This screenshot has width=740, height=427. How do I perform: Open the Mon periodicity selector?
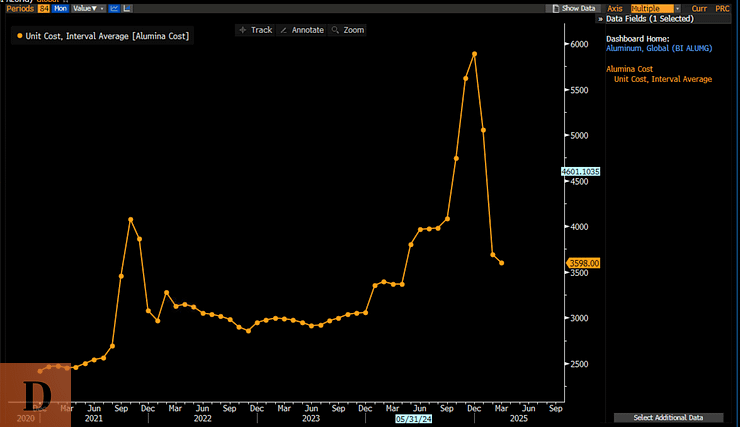point(61,8)
